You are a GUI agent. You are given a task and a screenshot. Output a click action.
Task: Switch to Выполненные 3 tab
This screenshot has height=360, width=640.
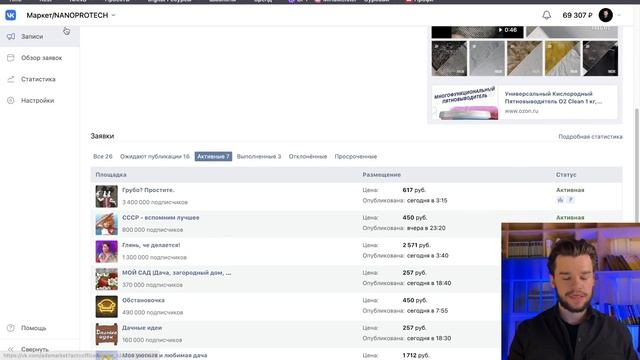tap(259, 156)
